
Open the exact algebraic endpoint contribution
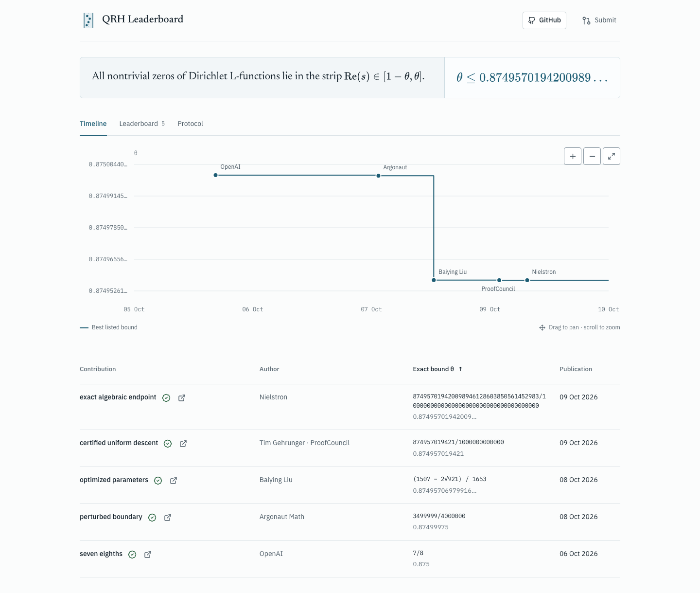[118, 397]
